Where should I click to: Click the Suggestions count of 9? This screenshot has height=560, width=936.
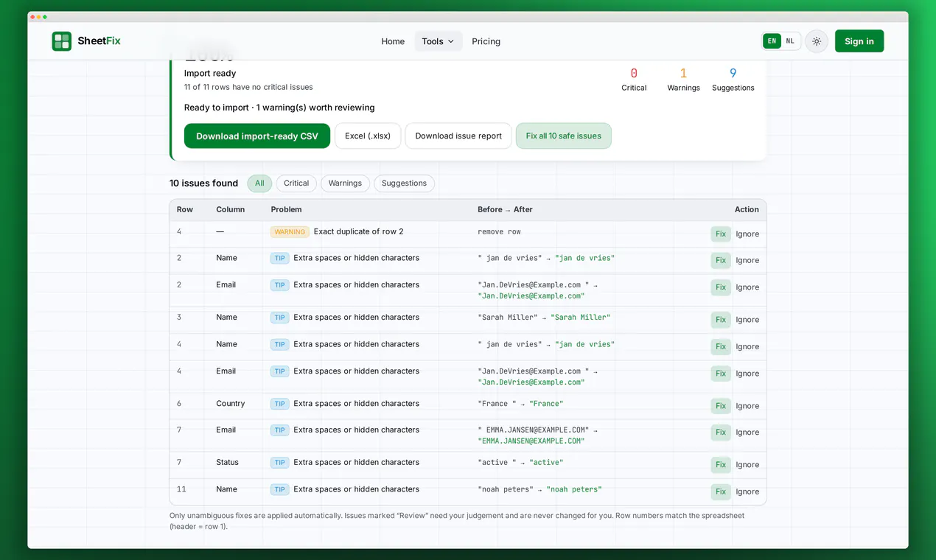point(733,73)
